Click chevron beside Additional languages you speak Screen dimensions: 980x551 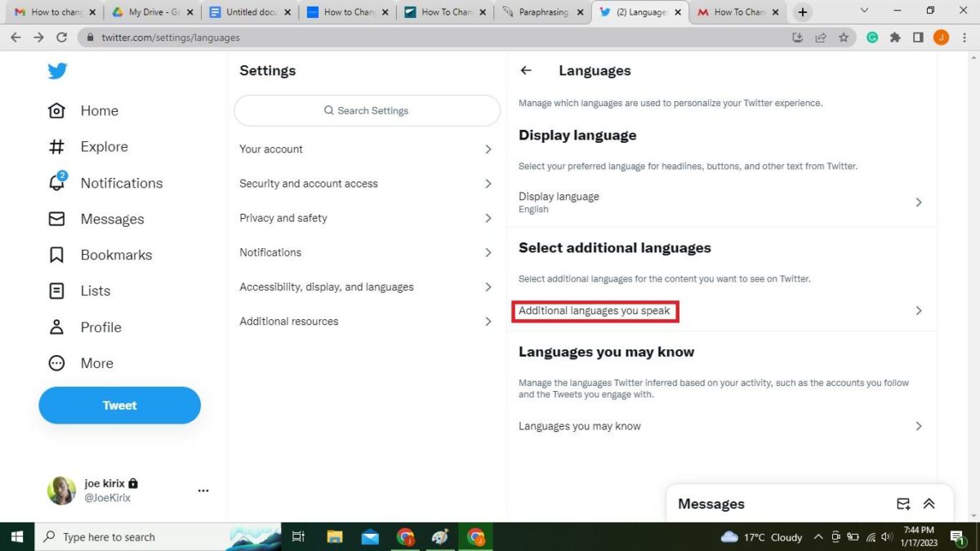pyautogui.click(x=919, y=311)
